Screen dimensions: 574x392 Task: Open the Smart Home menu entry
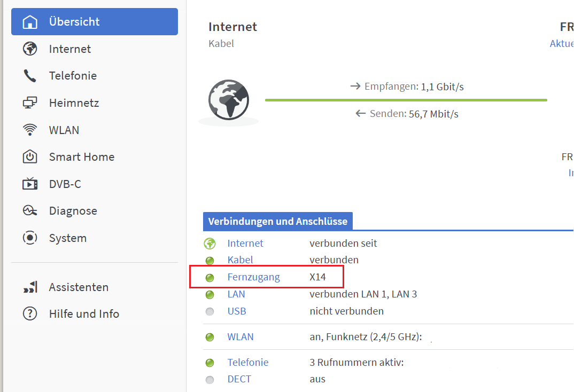(81, 157)
